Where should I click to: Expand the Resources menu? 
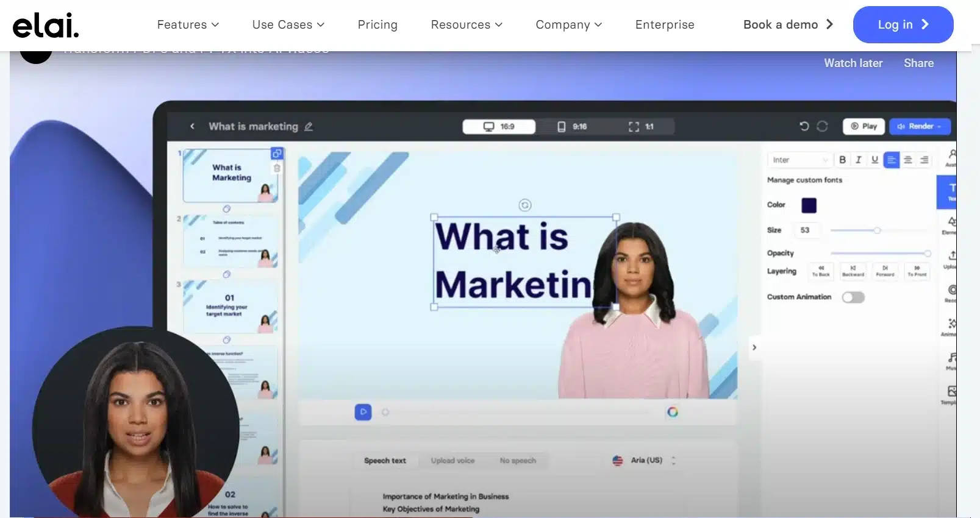click(467, 24)
